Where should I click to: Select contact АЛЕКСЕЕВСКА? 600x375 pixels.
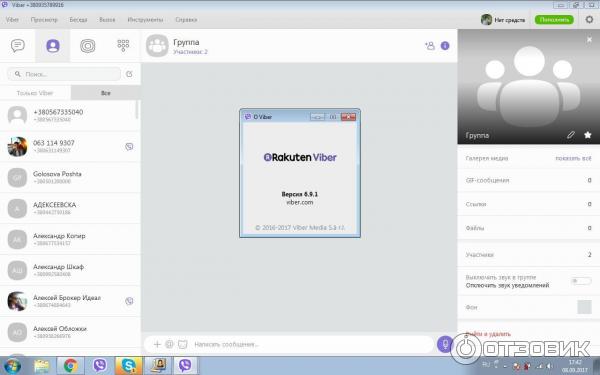70,208
